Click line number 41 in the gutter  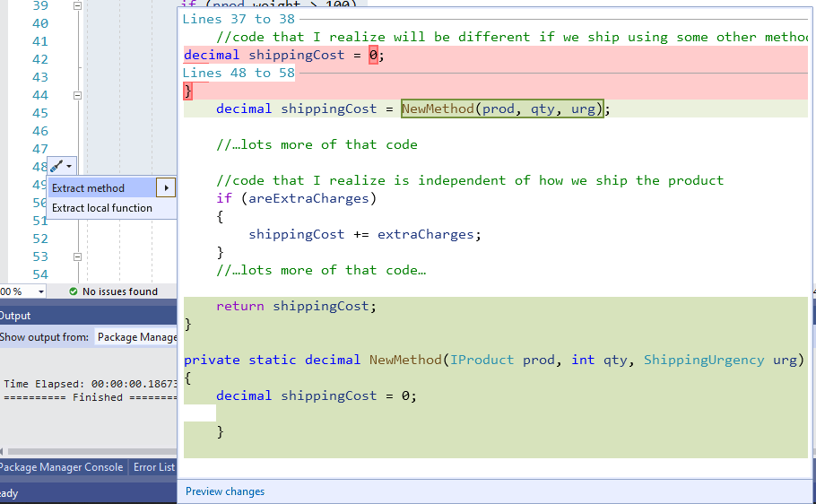[x=40, y=41]
